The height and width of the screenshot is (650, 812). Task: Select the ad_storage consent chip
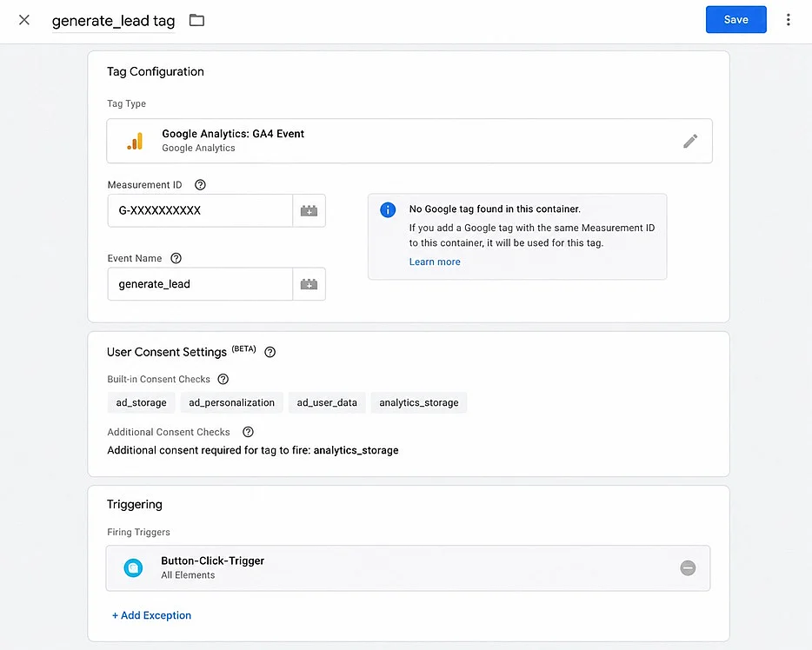point(142,402)
